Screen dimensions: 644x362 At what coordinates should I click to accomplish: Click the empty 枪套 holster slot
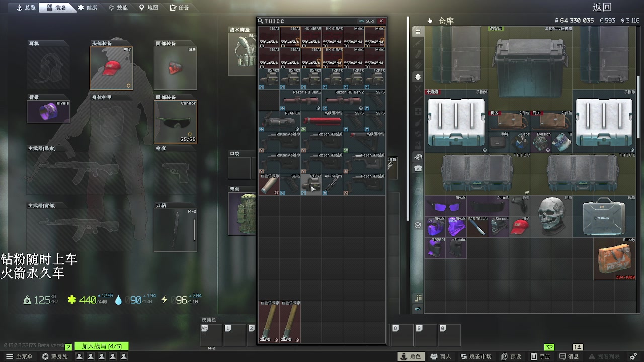176,173
